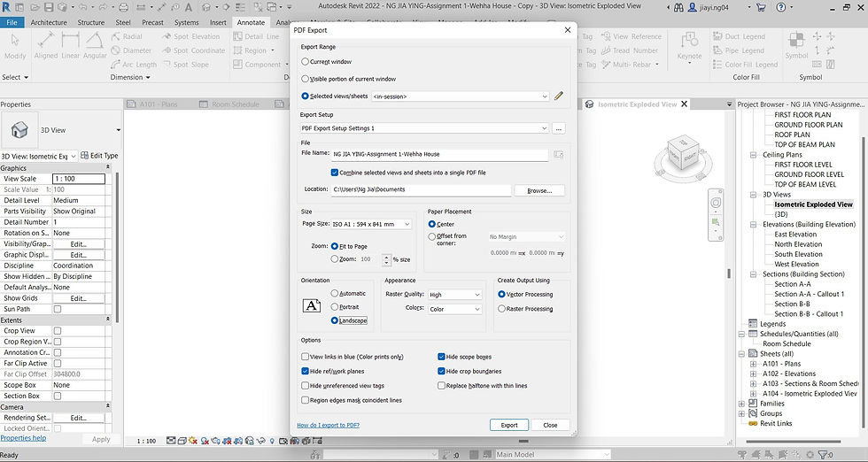
Task: Open the Colors dropdown
Action: [x=454, y=309]
